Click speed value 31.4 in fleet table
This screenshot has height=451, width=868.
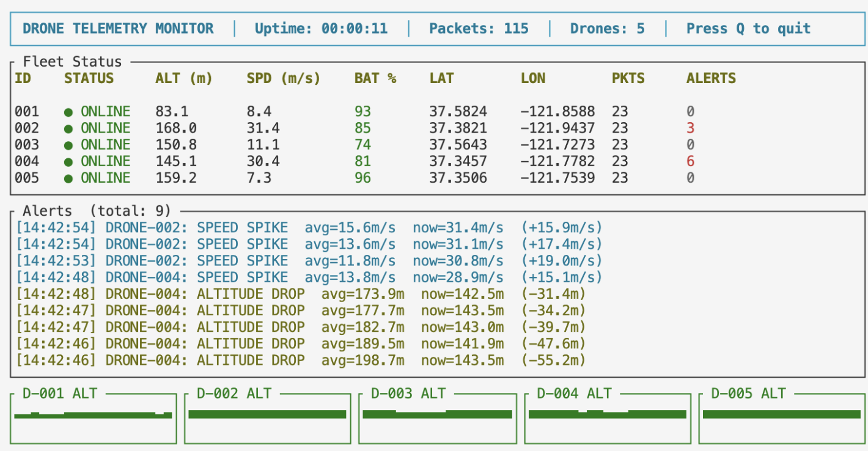pos(263,128)
